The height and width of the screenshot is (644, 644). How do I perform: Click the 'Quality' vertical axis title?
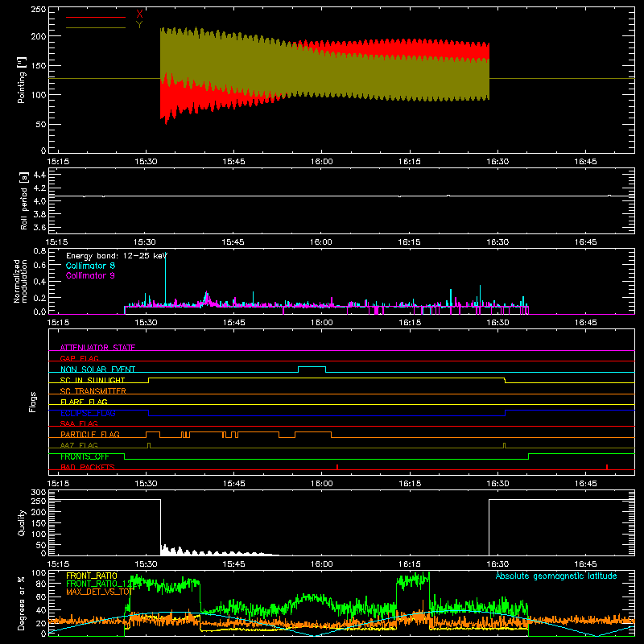click(22, 522)
